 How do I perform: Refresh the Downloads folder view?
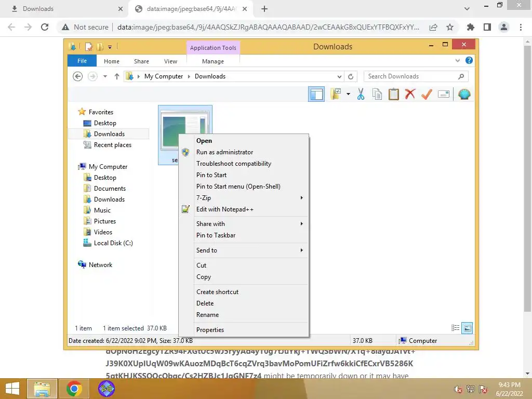point(351,76)
